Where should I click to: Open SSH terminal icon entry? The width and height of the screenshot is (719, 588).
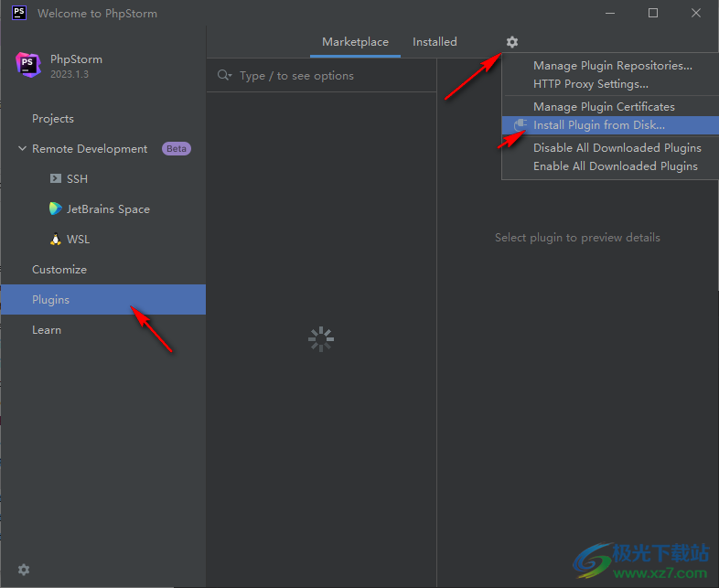[56, 178]
